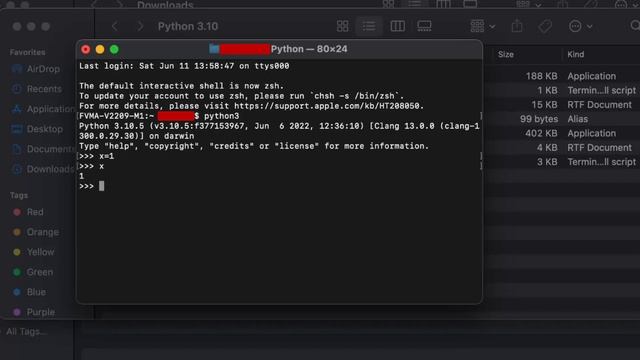Click the folder proxy icon in Terminal title
Screen dimensions: 640x360
pos(214,49)
